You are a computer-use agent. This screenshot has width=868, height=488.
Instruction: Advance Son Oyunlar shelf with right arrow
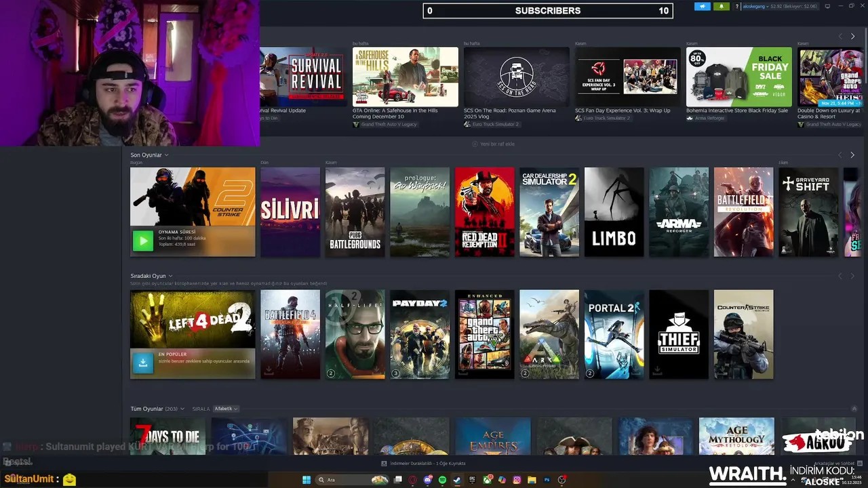click(852, 155)
